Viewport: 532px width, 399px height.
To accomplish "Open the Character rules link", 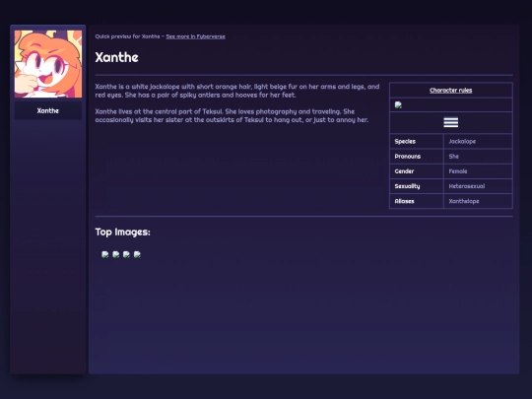I will click(x=450, y=91).
